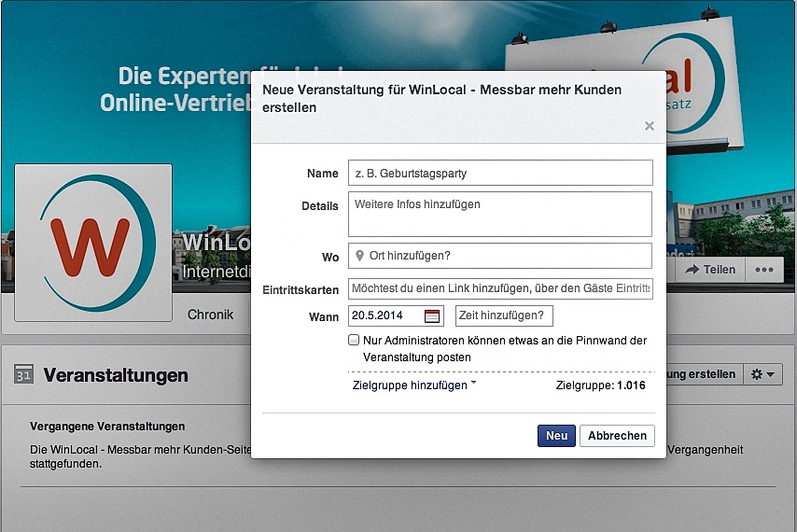Focus the Details text area
Screen dimensions: 797x532
tap(500, 214)
